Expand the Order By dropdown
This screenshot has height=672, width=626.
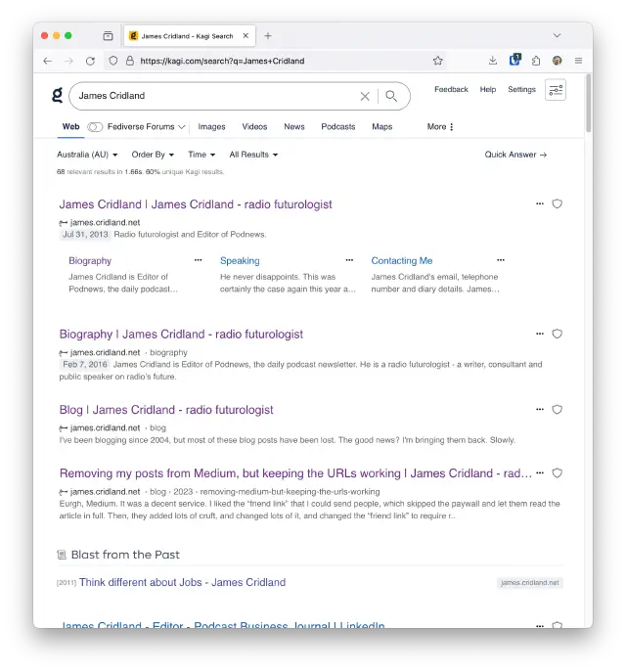click(153, 155)
